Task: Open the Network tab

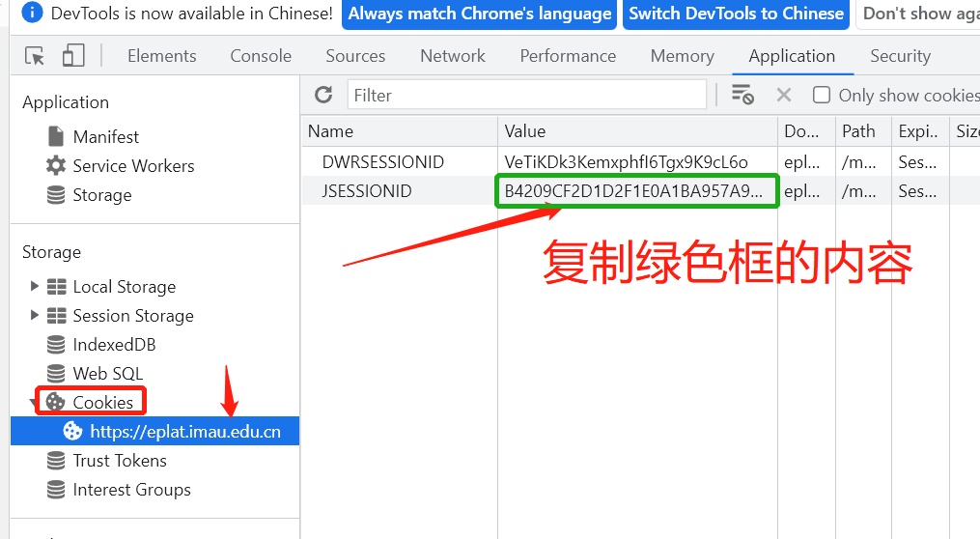Action: coord(453,56)
